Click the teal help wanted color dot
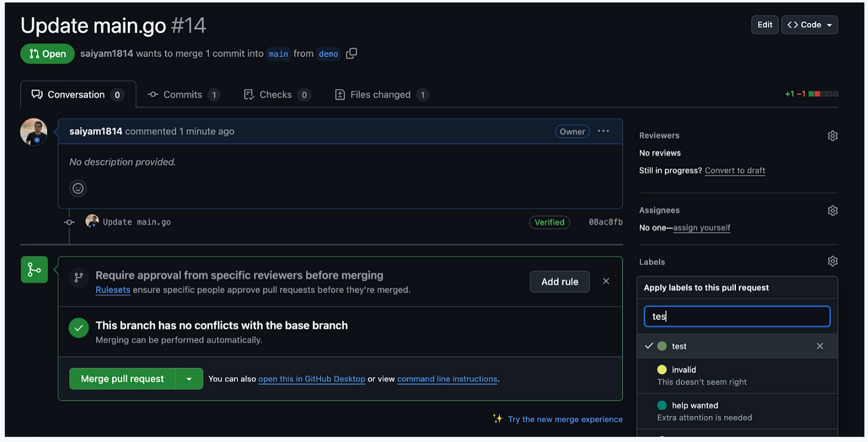The image size is (868, 442). point(662,405)
